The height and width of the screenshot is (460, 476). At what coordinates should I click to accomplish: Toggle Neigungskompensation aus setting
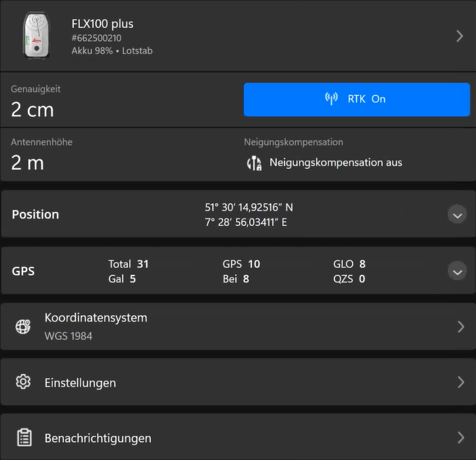[x=335, y=163]
